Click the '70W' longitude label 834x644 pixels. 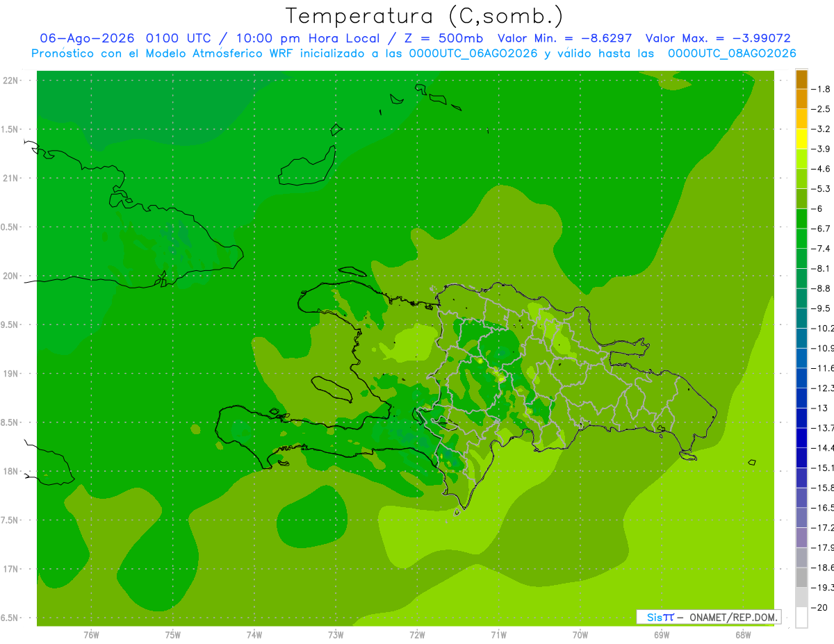pyautogui.click(x=580, y=635)
